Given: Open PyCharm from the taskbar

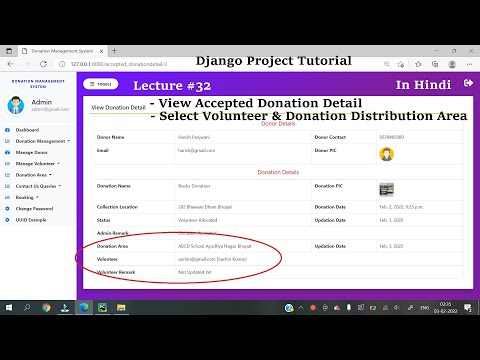Looking at the screenshot, I should click(x=102, y=307).
